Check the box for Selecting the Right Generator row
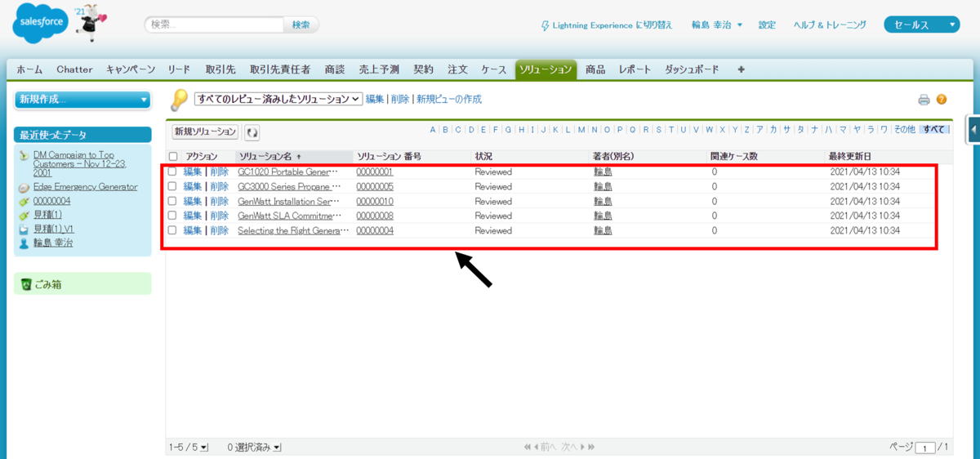 coord(172,230)
